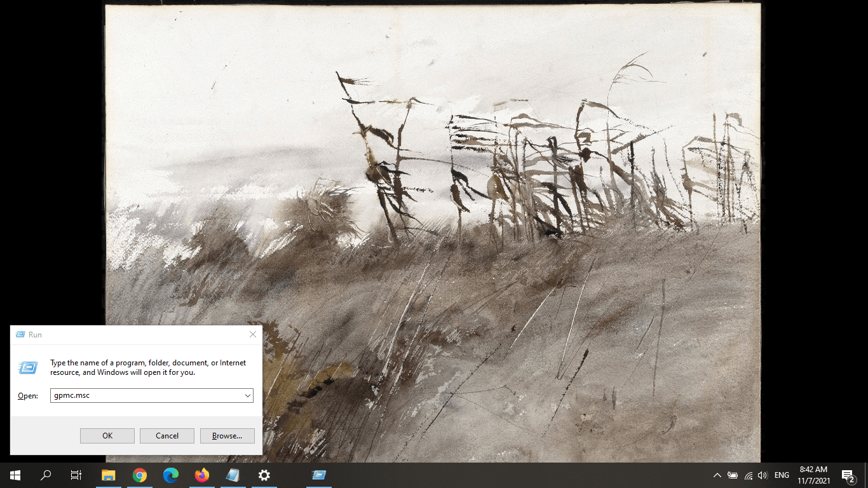Image resolution: width=868 pixels, height=488 pixels.
Task: Cancel the Run dialog
Action: [x=167, y=436]
